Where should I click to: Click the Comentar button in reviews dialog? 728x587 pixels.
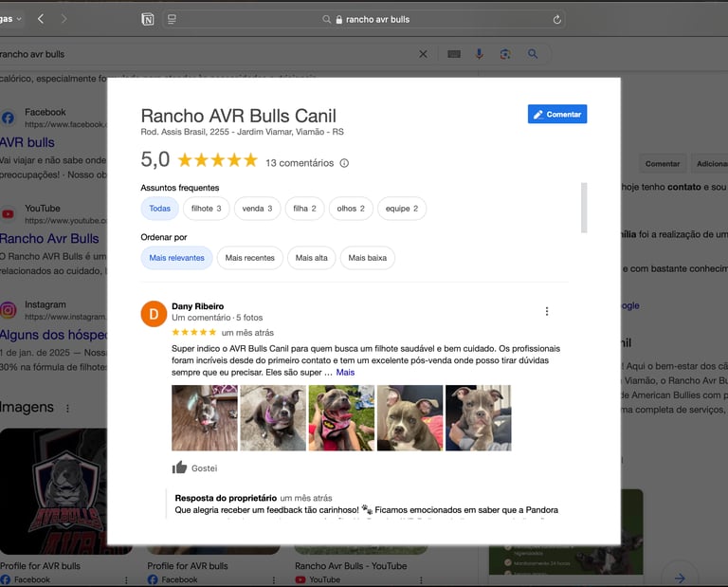click(557, 114)
